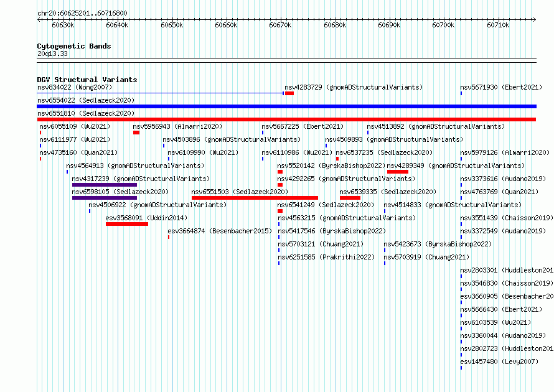Open nsv6537235 (Sedlazeck2020) label

pyautogui.click(x=385, y=152)
